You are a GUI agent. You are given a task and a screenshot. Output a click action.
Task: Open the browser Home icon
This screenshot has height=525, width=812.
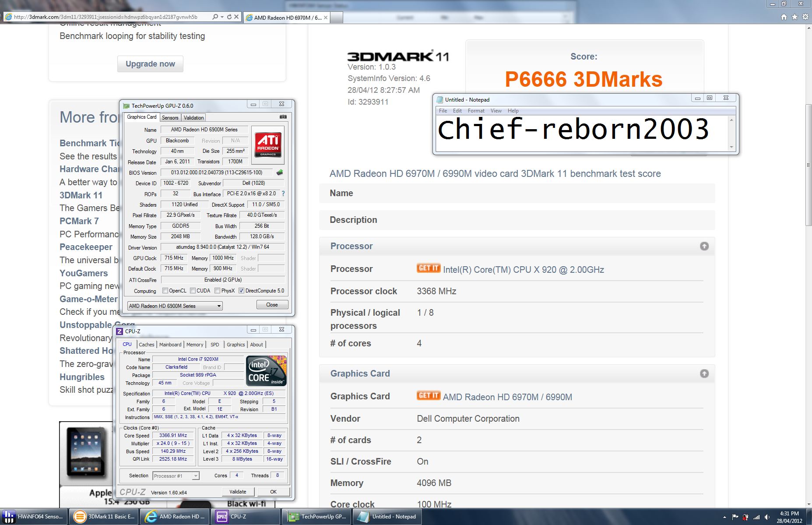tap(784, 17)
